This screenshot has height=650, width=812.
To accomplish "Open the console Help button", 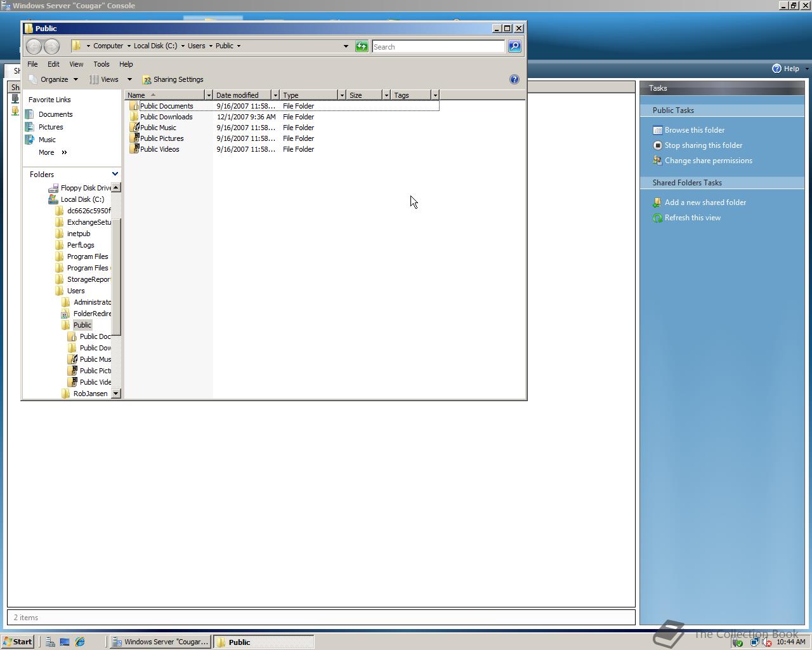I will 785,69.
